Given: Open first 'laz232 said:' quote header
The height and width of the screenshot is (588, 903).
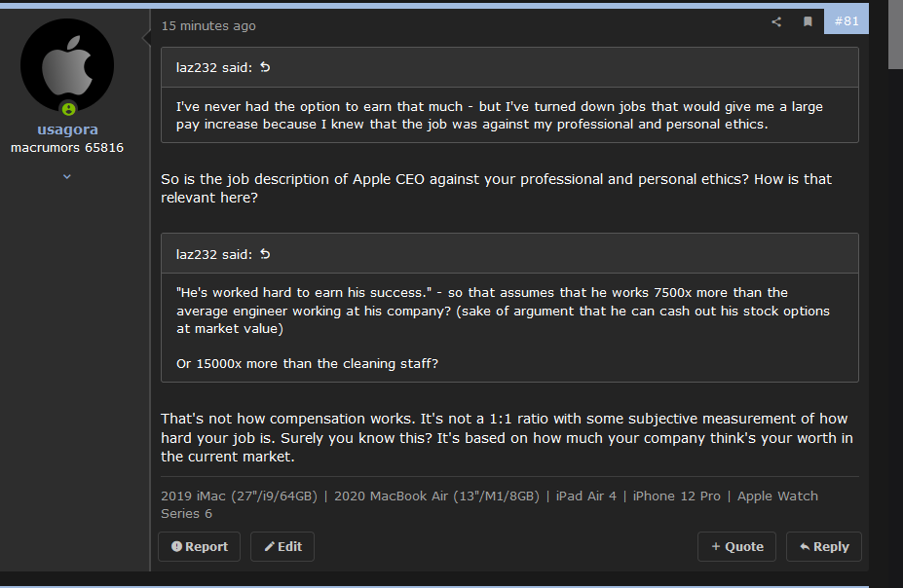Looking at the screenshot, I should coord(213,67).
